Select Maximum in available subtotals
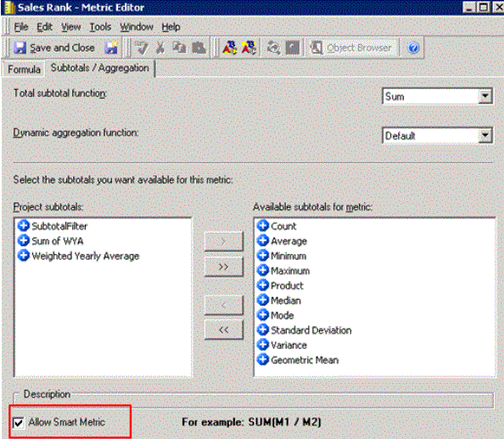 pos(283,271)
